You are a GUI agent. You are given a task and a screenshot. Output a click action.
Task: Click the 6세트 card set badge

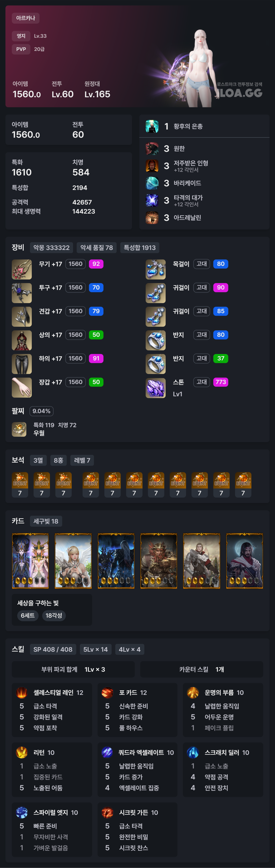point(28,615)
